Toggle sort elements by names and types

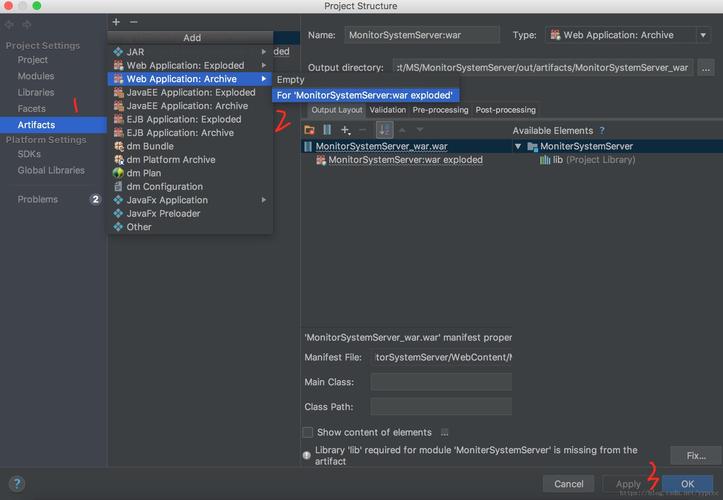click(385, 130)
